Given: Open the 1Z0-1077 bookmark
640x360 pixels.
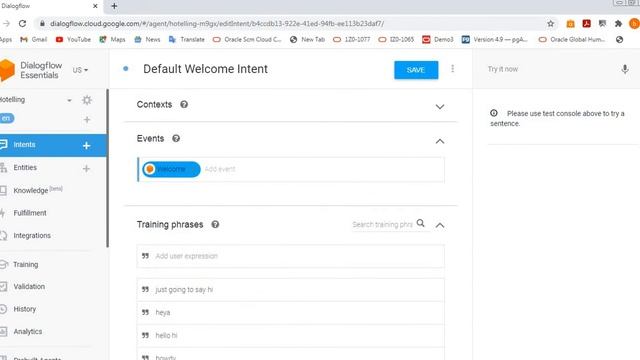Looking at the screenshot, I should click(x=352, y=40).
